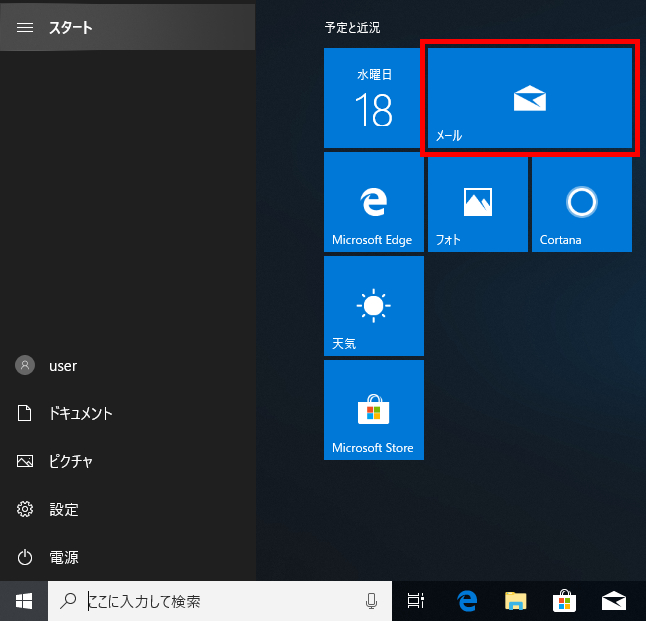Open the calendar tile showing 18
Screen dimensions: 646x621
pyautogui.click(x=374, y=98)
